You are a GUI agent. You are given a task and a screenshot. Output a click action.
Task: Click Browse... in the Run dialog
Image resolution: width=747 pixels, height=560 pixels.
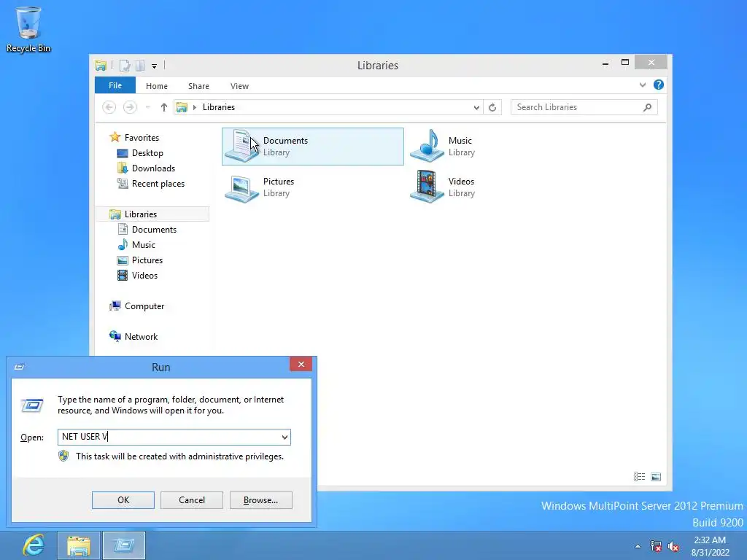[x=260, y=500]
